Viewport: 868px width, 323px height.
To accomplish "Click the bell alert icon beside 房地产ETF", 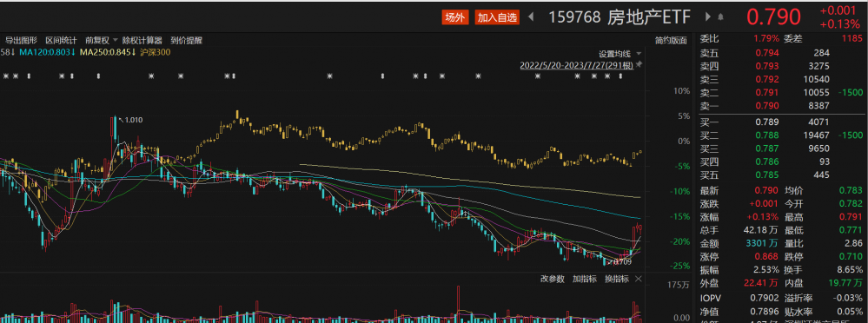I will pyautogui.click(x=721, y=17).
